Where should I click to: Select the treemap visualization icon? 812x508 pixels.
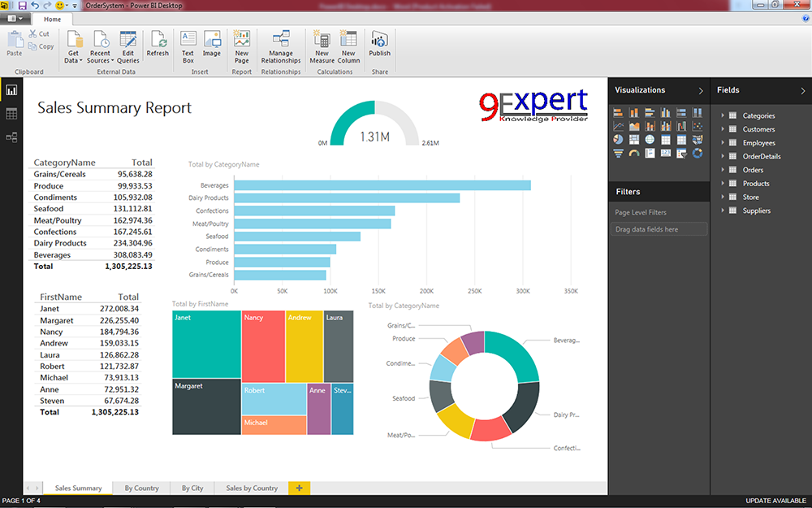(x=634, y=140)
